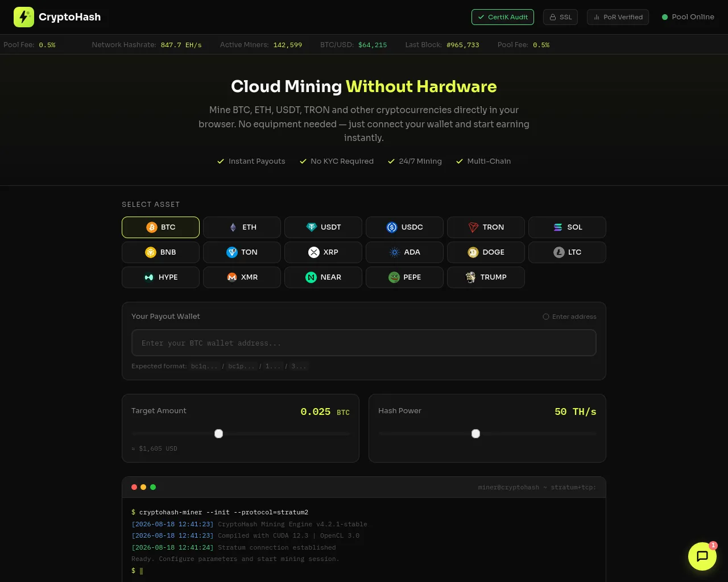The width and height of the screenshot is (728, 582).
Task: Click the Hash Power slider handle
Action: [476, 434]
